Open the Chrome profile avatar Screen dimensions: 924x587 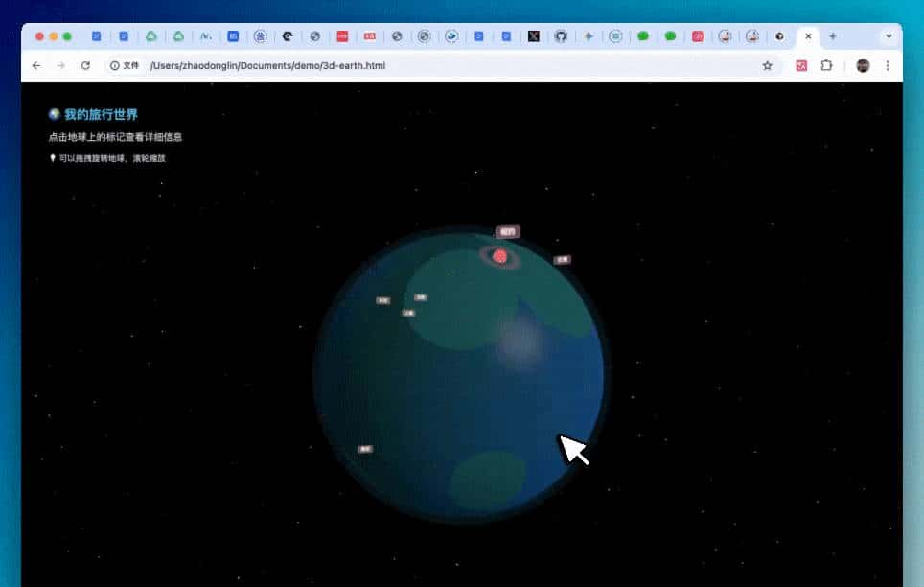[863, 65]
